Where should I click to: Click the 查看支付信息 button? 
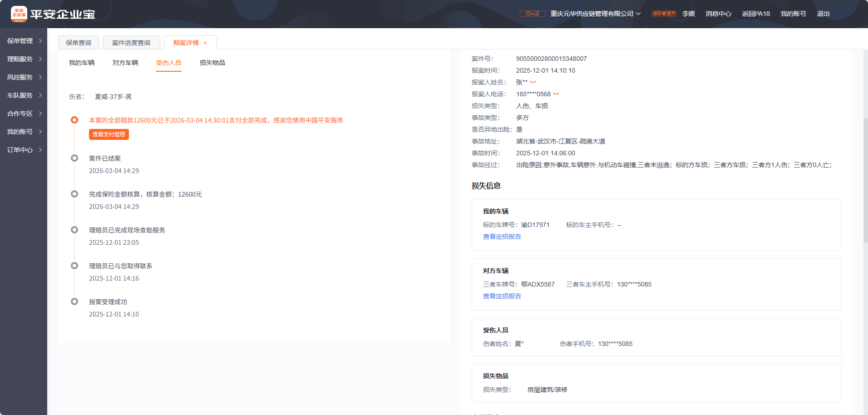(x=109, y=134)
